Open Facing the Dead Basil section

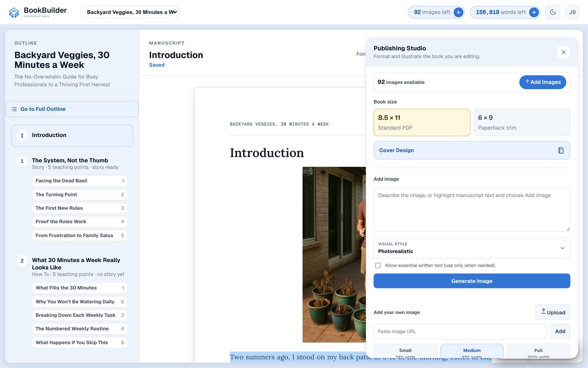(80, 181)
